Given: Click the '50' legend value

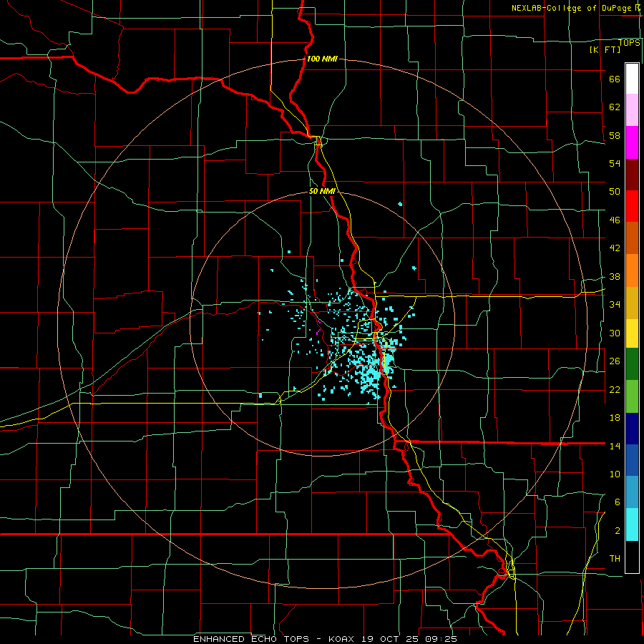Looking at the screenshot, I should pos(615,191).
